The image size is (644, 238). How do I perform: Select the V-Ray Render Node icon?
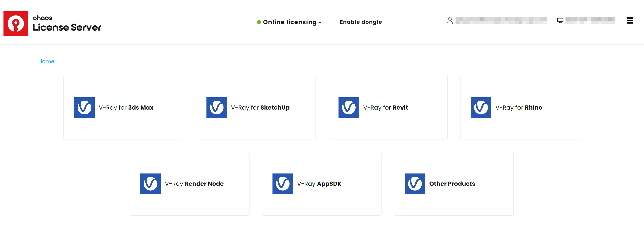point(150,184)
